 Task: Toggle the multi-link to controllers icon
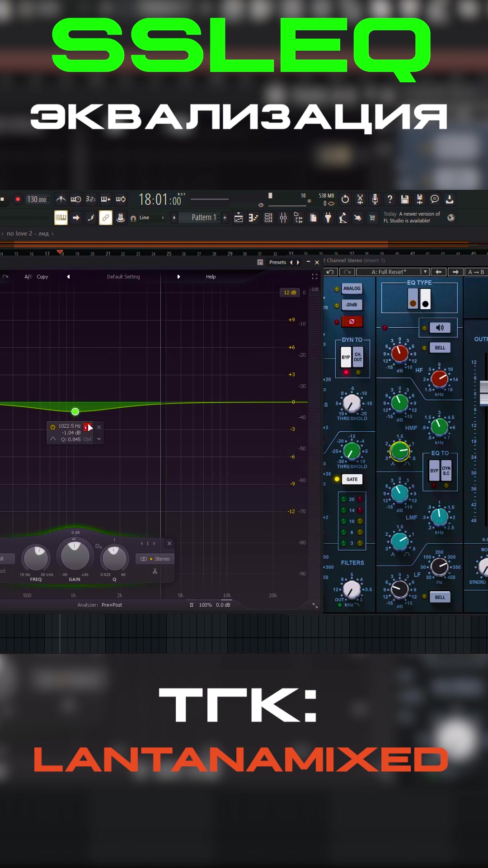pyautogui.click(x=105, y=218)
